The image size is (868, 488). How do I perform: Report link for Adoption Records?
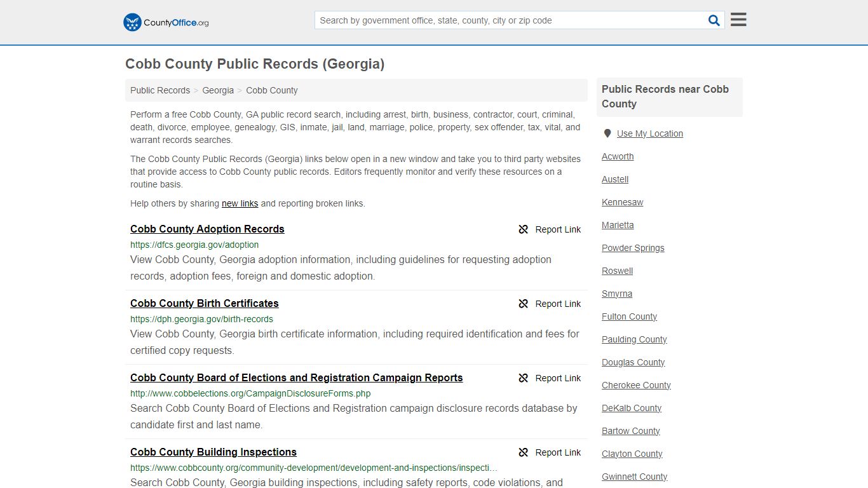coord(558,229)
